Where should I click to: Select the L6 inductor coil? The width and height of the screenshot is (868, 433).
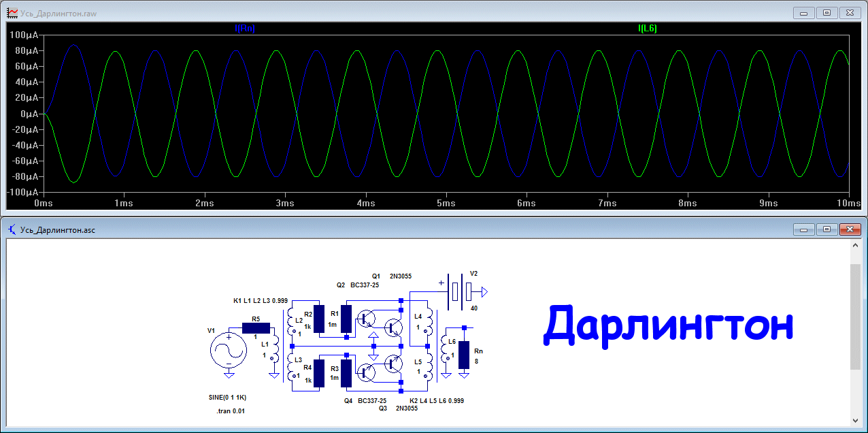[444, 350]
